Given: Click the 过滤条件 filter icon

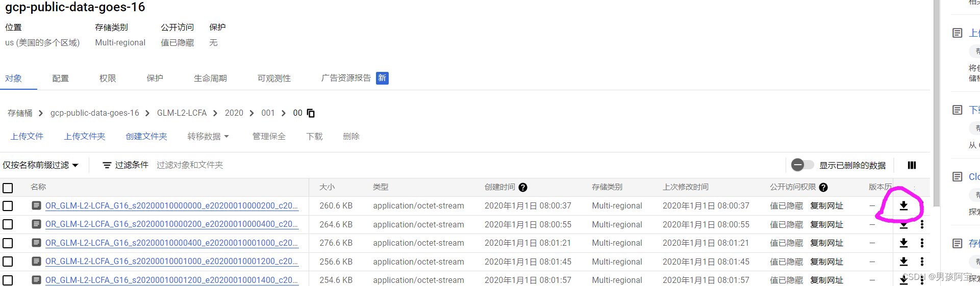Looking at the screenshot, I should [107, 165].
